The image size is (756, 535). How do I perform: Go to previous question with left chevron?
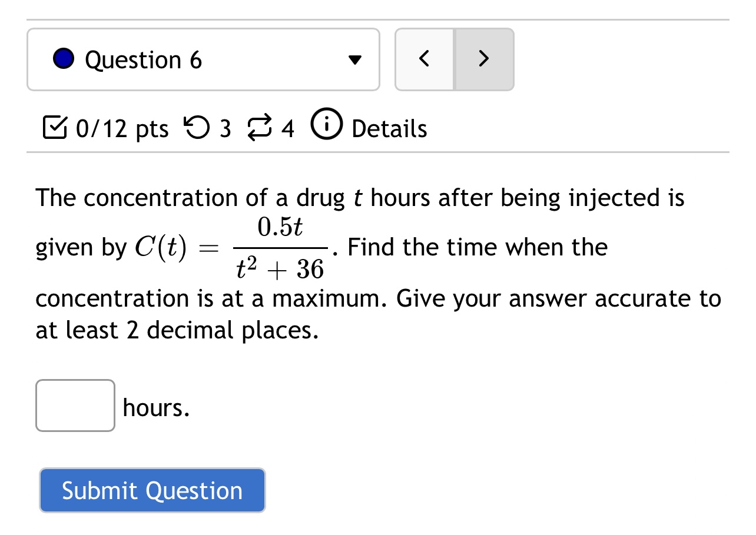(x=425, y=59)
